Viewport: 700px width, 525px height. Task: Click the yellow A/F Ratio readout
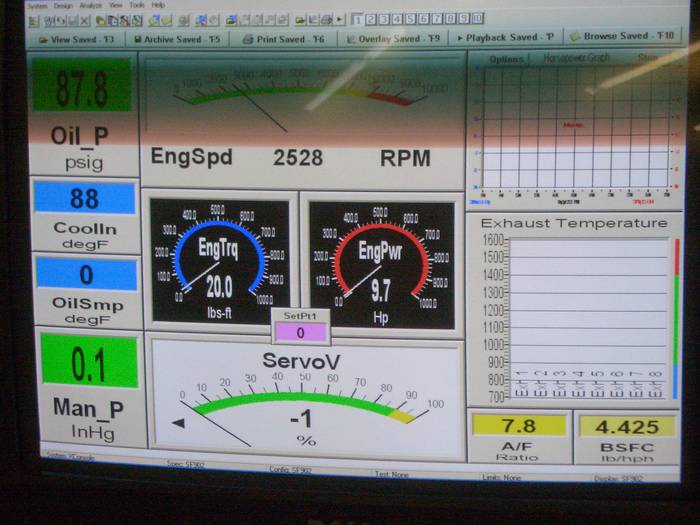tap(518, 426)
